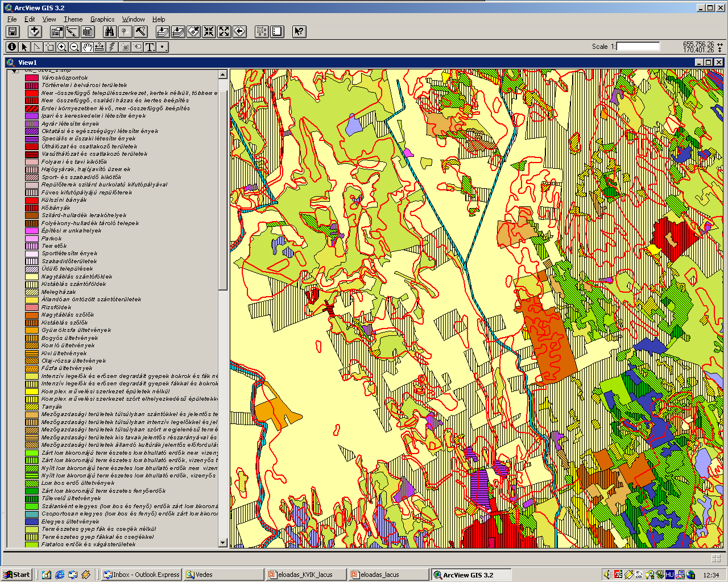The width and height of the screenshot is (728, 582).
Task: Select the Select Feature tool
Action: 49,47
